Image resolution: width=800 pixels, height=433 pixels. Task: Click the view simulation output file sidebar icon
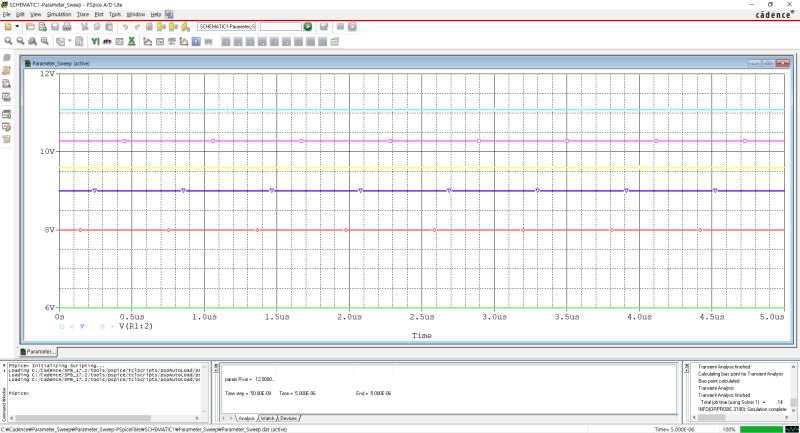7,84
